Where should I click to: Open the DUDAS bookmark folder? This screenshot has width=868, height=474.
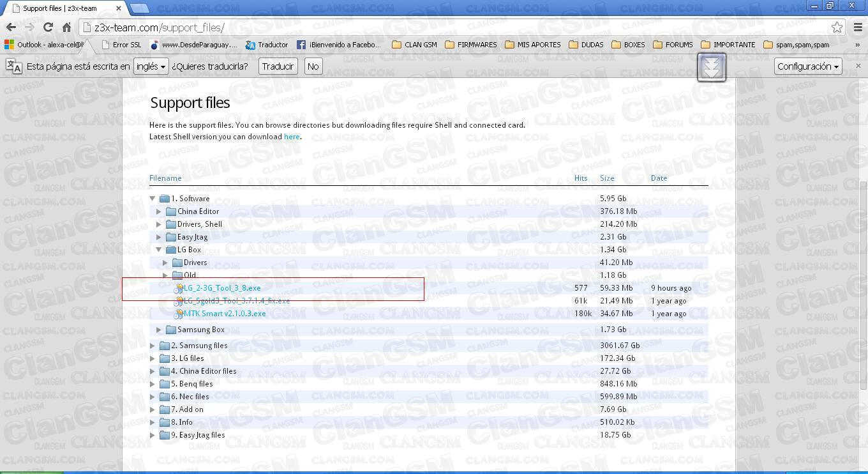[586, 45]
